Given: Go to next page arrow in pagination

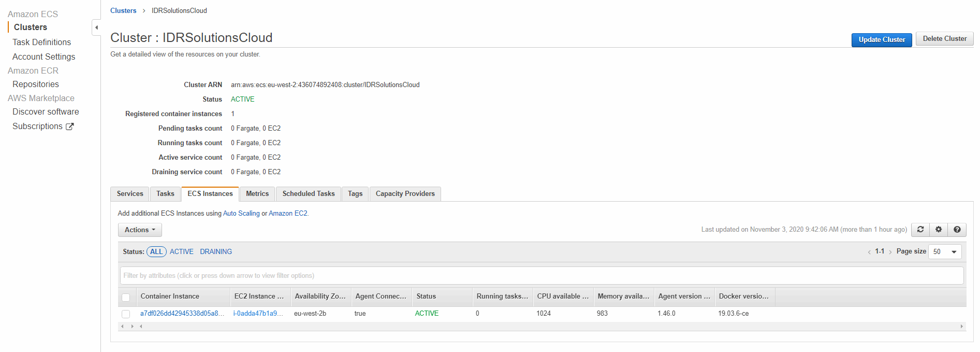Looking at the screenshot, I should pyautogui.click(x=890, y=252).
